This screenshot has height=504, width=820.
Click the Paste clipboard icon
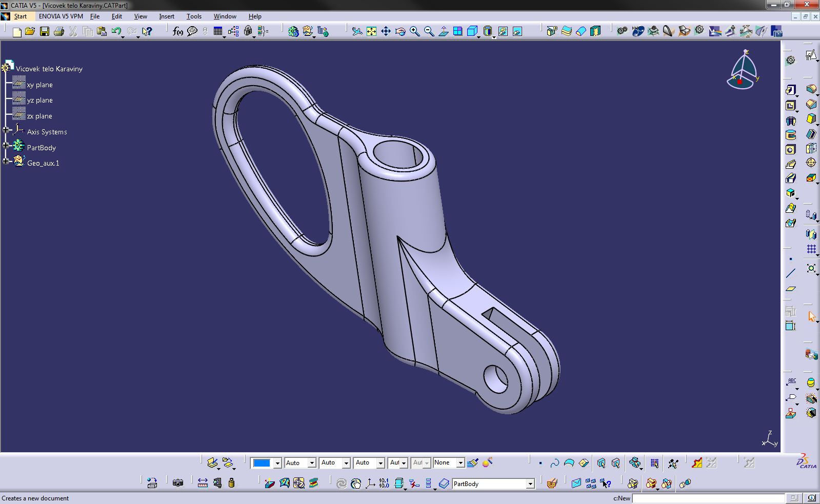coord(102,32)
